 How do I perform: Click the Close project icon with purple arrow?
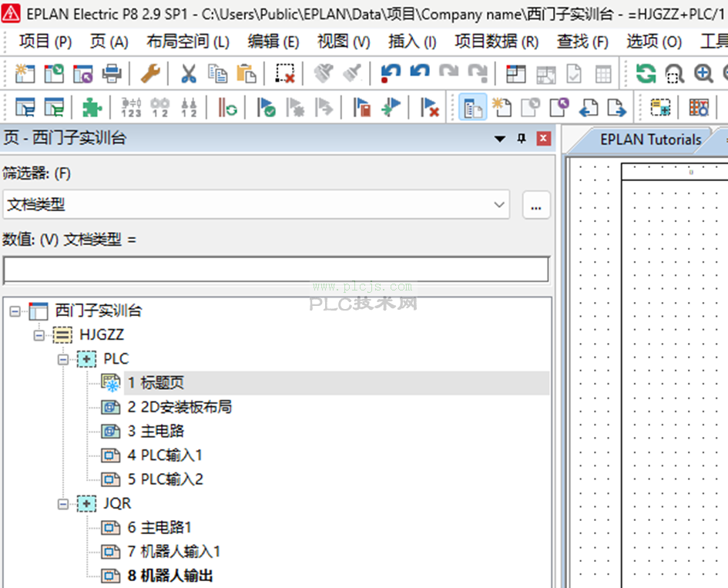[x=83, y=74]
